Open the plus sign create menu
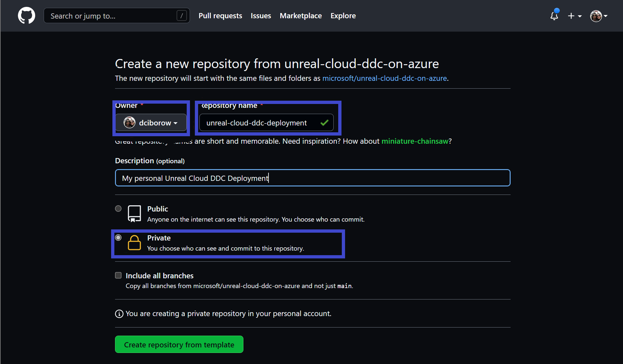This screenshot has width=623, height=364. pos(571,16)
